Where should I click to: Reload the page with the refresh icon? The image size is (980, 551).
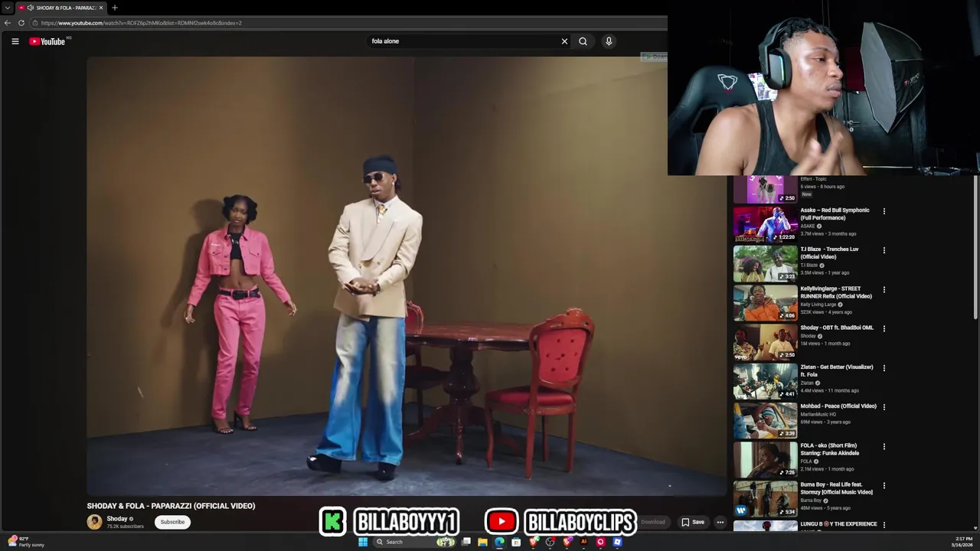(21, 23)
